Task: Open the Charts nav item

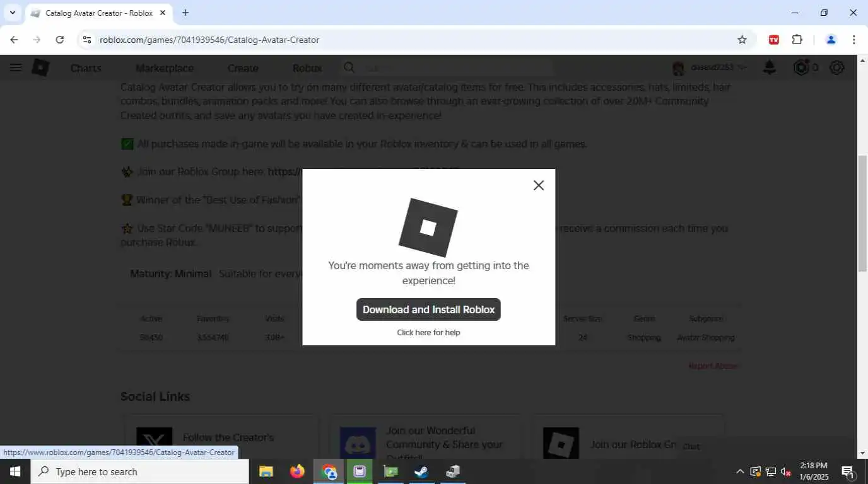Action: 86,68
